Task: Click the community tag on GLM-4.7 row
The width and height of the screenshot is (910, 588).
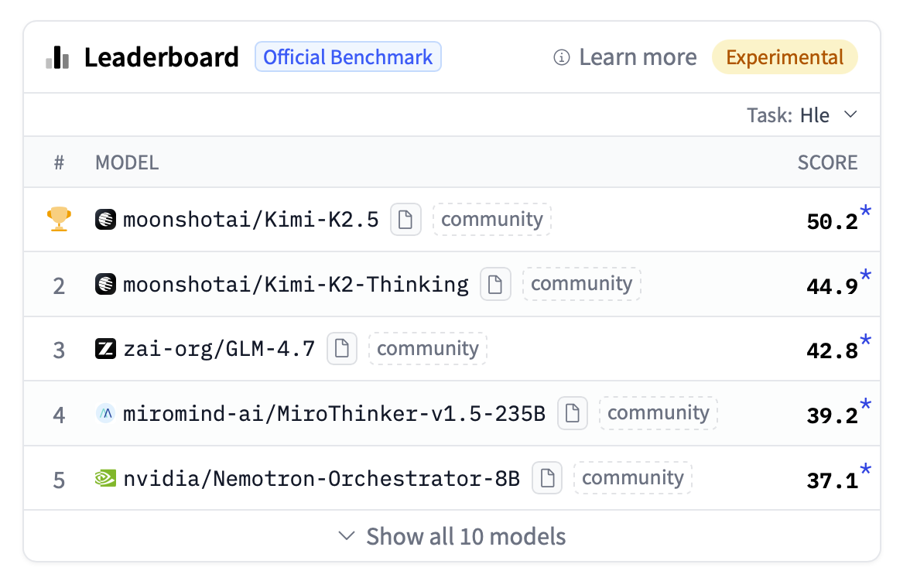Action: coord(428,349)
